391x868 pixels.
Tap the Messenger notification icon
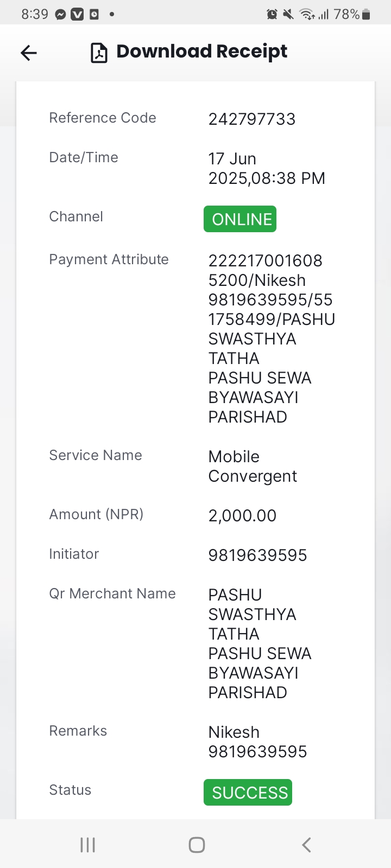click(x=61, y=15)
